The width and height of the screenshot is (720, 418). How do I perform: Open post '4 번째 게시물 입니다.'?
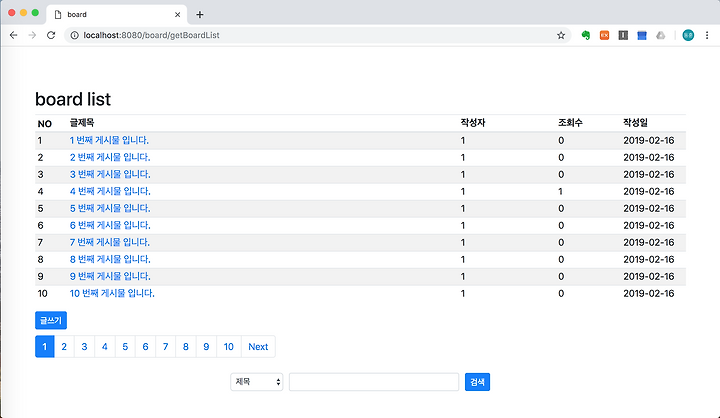(x=110, y=191)
